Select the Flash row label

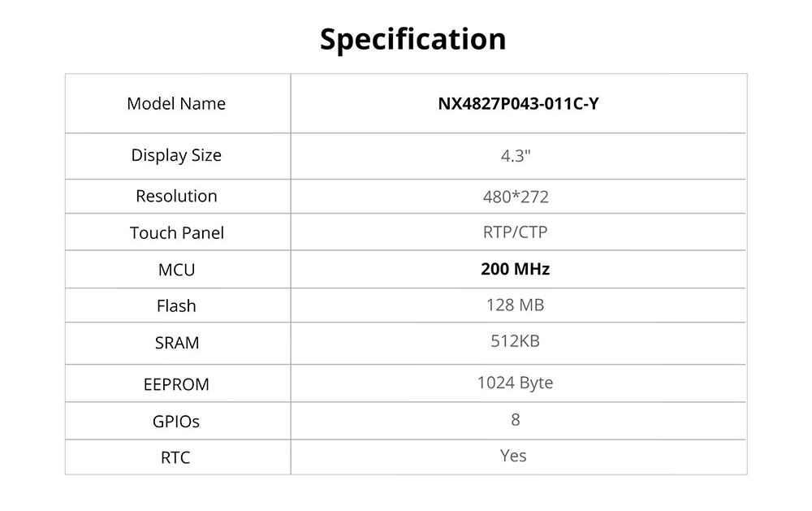[x=176, y=306]
